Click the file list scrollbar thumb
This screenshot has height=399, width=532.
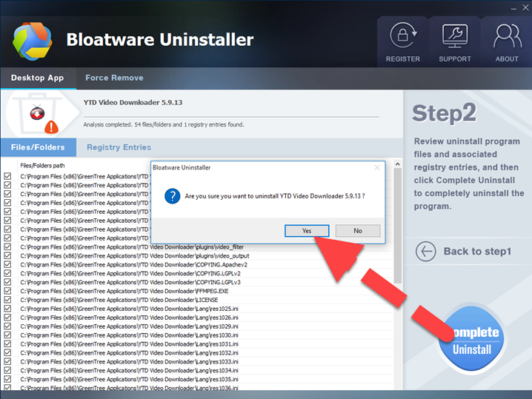[398, 226]
